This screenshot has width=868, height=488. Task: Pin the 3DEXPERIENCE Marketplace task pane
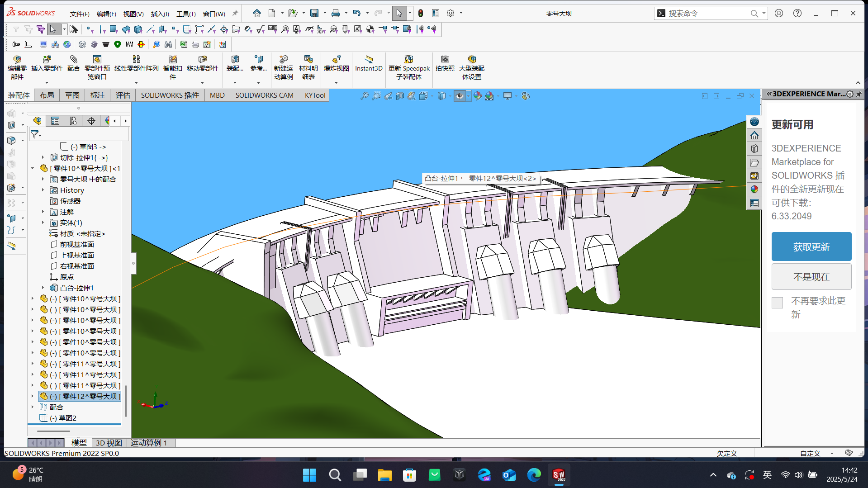pyautogui.click(x=859, y=94)
